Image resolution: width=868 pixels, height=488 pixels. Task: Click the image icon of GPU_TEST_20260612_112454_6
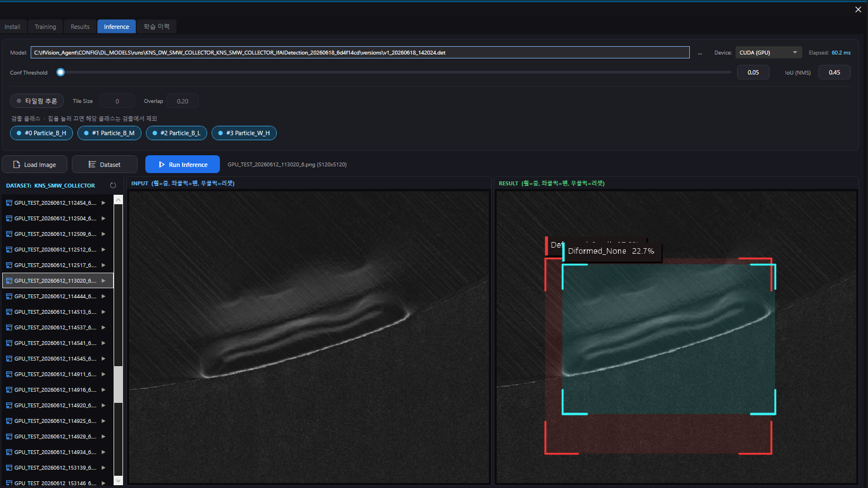click(x=9, y=203)
